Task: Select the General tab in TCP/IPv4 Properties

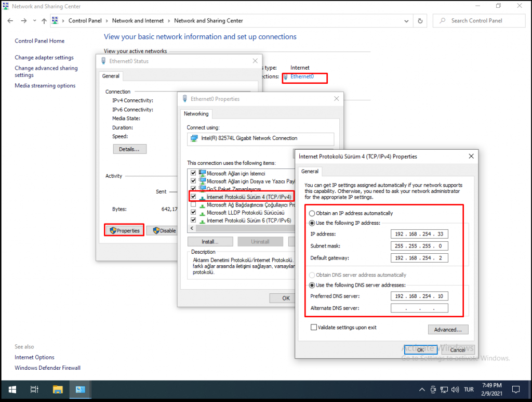Action: pos(310,171)
